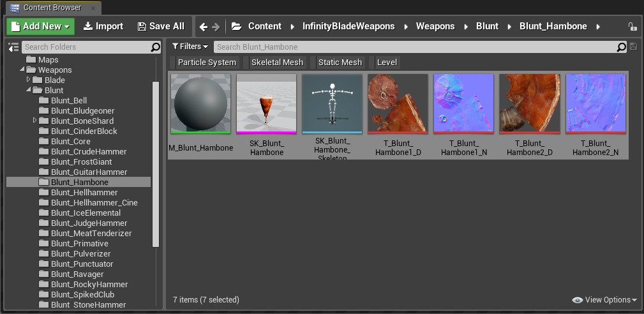
Task: Toggle the content browser lock icon
Action: tap(633, 27)
